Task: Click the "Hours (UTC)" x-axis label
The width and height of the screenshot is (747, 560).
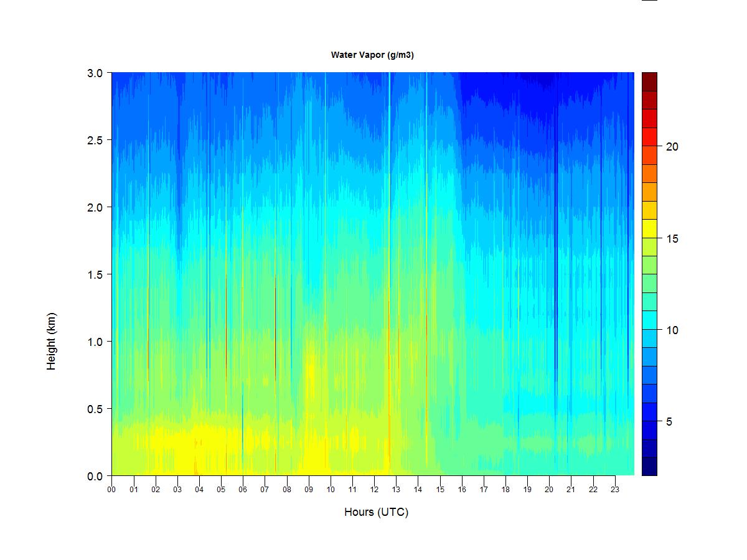Action: (x=376, y=512)
